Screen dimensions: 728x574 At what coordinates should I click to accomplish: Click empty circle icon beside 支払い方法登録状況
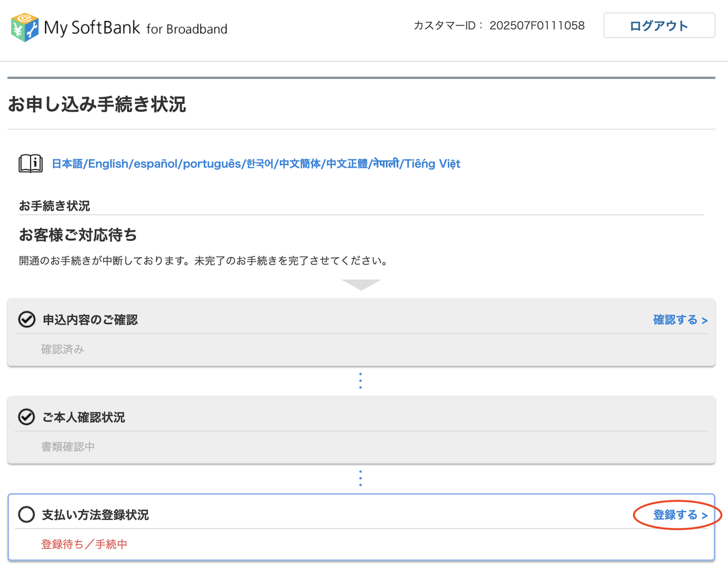(27, 514)
